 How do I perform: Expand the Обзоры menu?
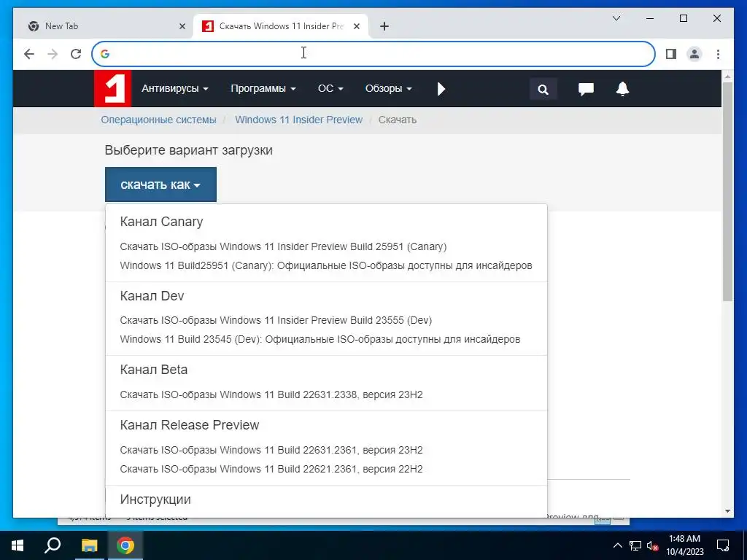click(388, 88)
